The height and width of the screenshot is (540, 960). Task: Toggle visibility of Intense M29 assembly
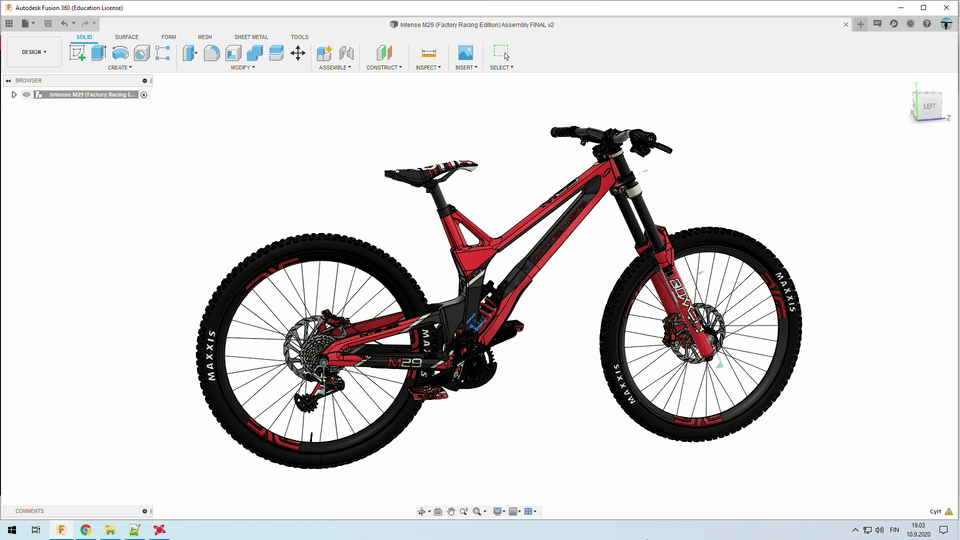click(26, 95)
